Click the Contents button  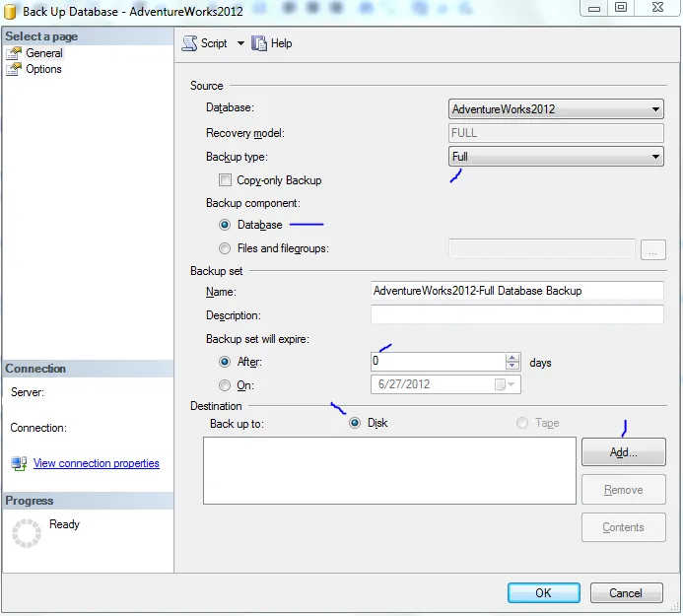pos(623,527)
